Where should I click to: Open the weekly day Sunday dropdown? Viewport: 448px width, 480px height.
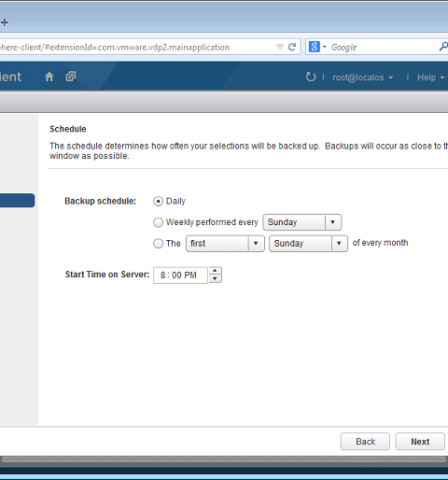click(x=302, y=222)
